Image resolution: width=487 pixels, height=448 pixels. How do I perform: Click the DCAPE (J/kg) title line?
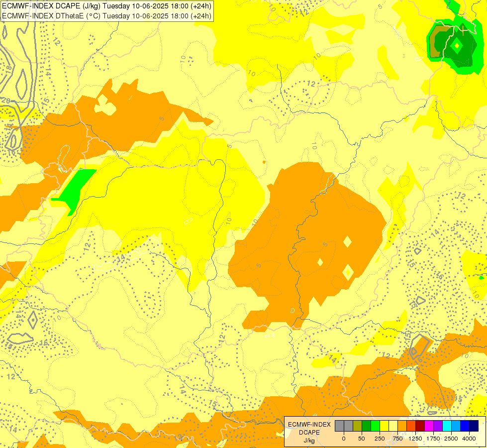(x=106, y=6)
